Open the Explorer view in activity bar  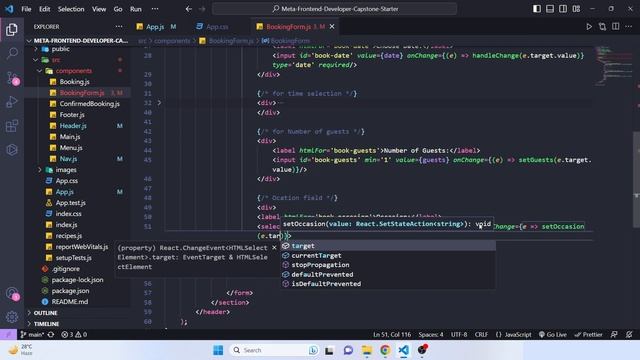(x=11, y=29)
